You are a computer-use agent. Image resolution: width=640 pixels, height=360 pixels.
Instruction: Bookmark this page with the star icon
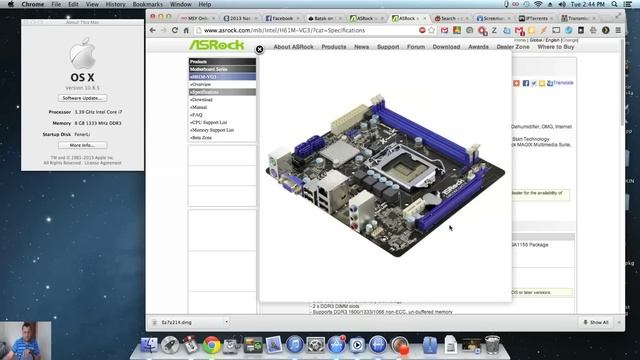pos(432,30)
